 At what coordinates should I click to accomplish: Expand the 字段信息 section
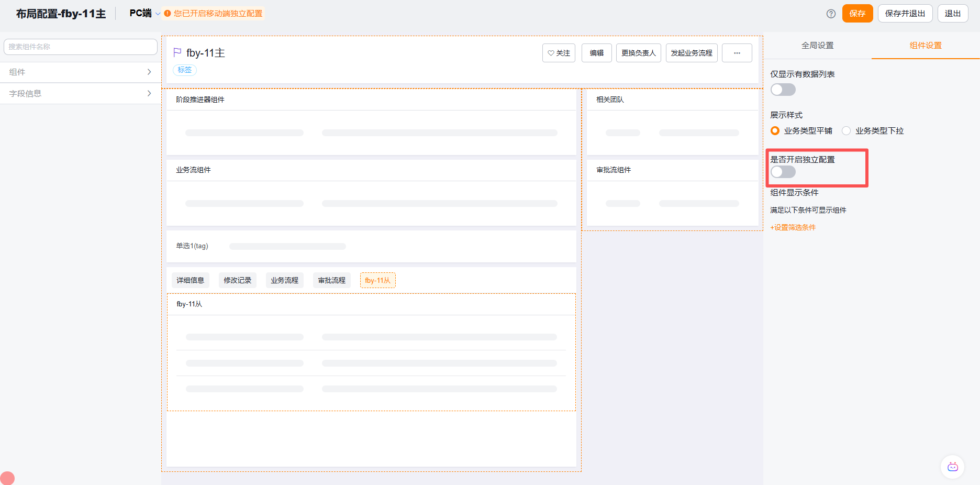[80, 93]
